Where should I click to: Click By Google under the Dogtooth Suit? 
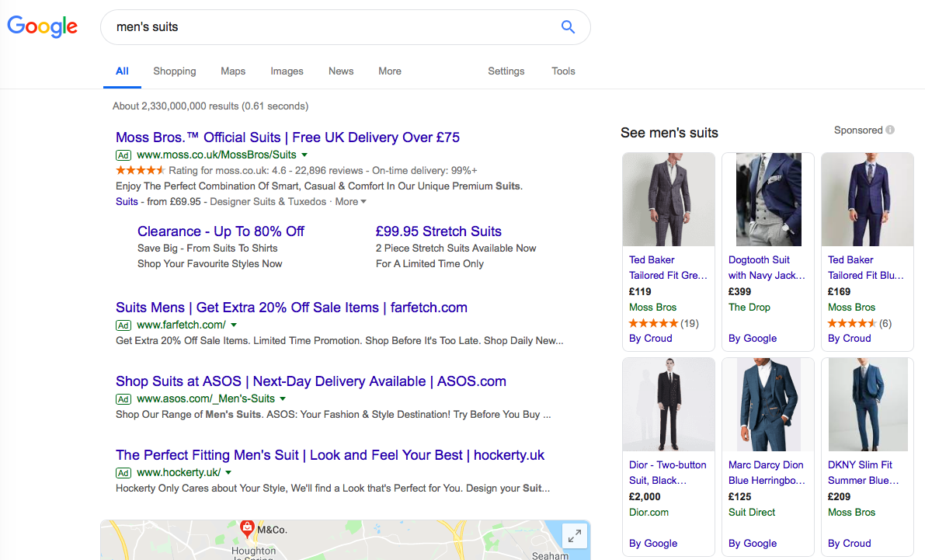(x=752, y=338)
